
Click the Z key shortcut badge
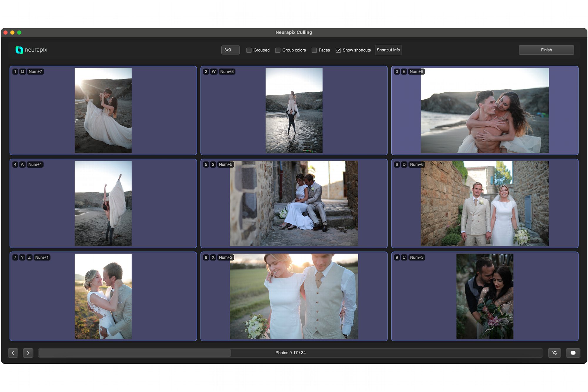[x=29, y=257]
